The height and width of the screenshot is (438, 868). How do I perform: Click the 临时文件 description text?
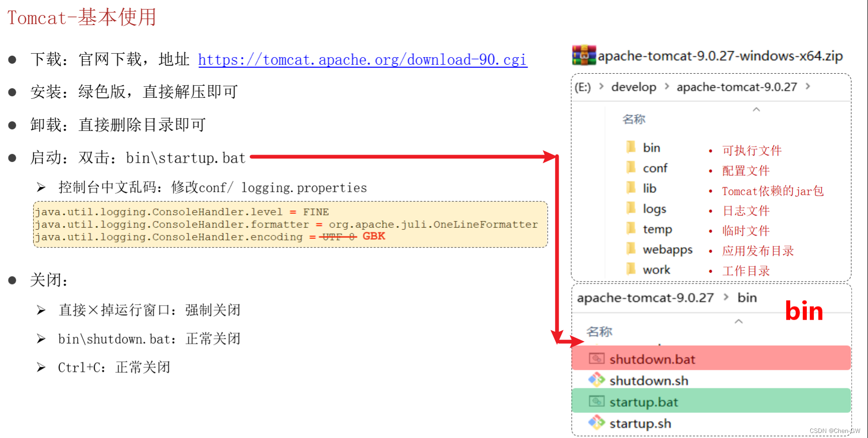(x=746, y=231)
